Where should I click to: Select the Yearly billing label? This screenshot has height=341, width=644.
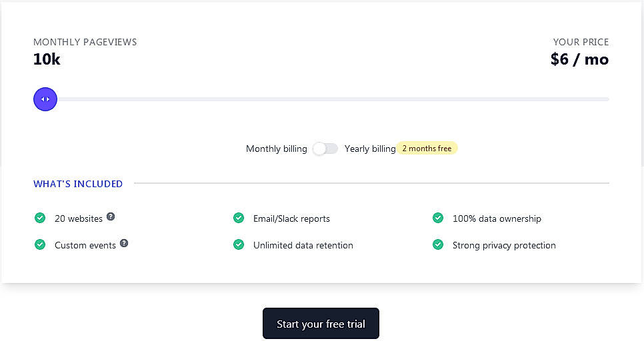click(370, 149)
